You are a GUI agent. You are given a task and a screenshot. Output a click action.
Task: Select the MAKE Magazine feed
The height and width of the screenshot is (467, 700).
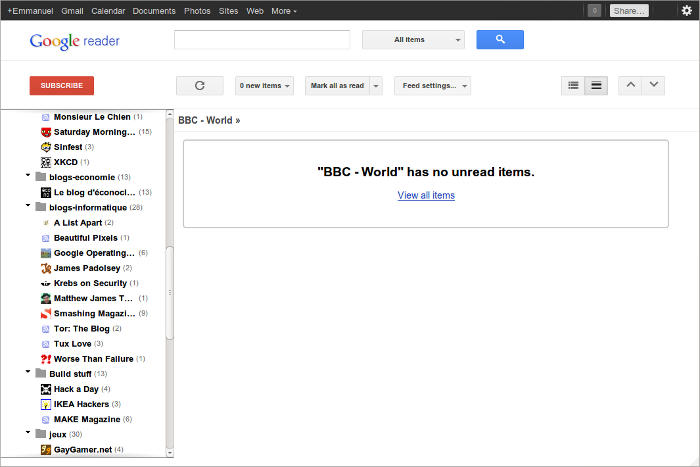coord(87,419)
